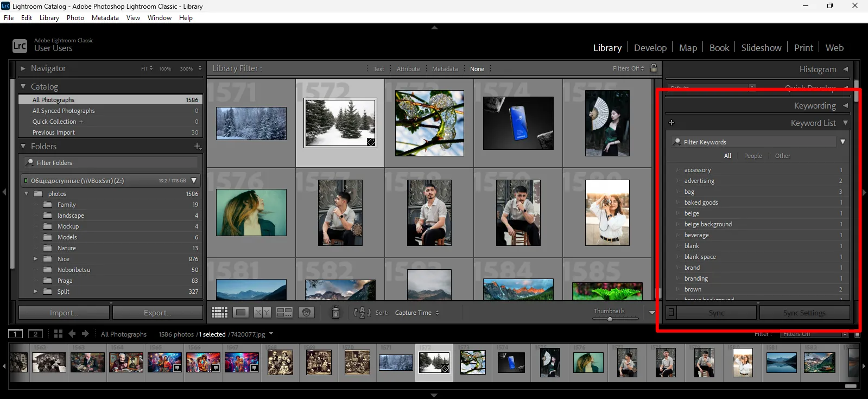Click the Lrc logo identity plate
Viewport: 868px width, 399px height.
[x=20, y=46]
